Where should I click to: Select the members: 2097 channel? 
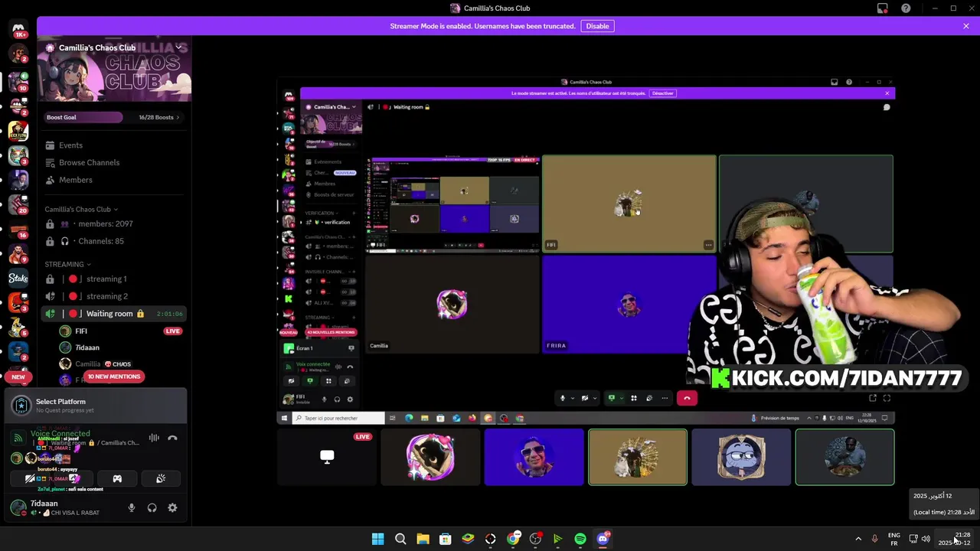click(115, 223)
